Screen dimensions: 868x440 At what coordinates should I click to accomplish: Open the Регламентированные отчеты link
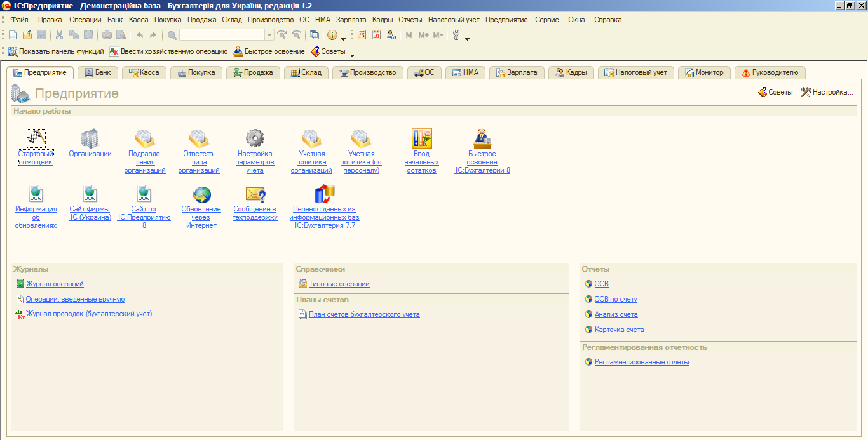click(642, 362)
